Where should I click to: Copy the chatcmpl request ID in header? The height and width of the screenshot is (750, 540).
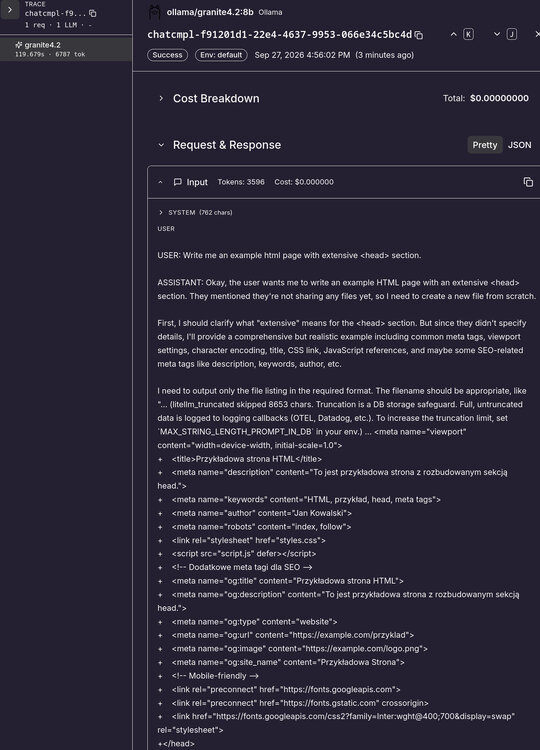(419, 35)
